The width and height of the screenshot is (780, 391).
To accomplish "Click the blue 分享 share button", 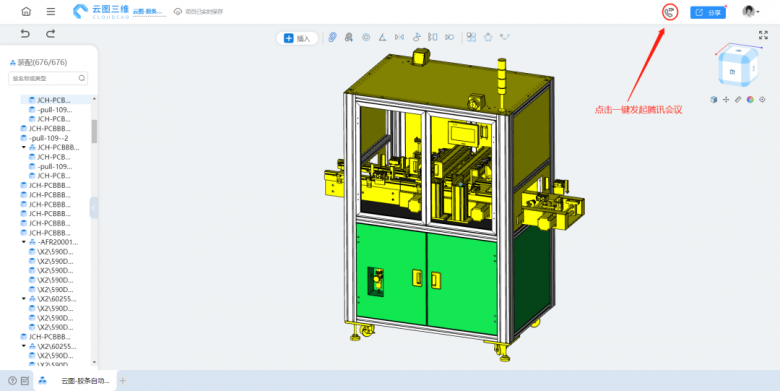I will [708, 12].
